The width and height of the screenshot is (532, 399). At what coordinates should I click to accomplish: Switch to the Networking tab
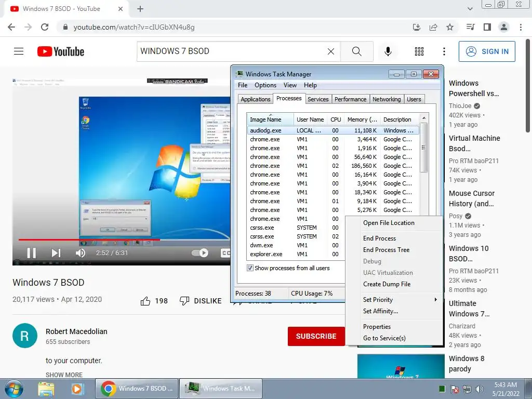pos(387,99)
